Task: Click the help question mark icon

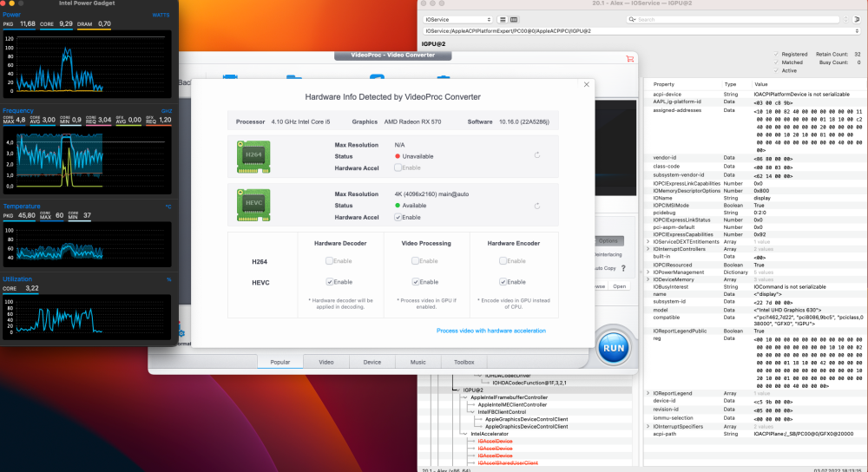Action: (623, 268)
